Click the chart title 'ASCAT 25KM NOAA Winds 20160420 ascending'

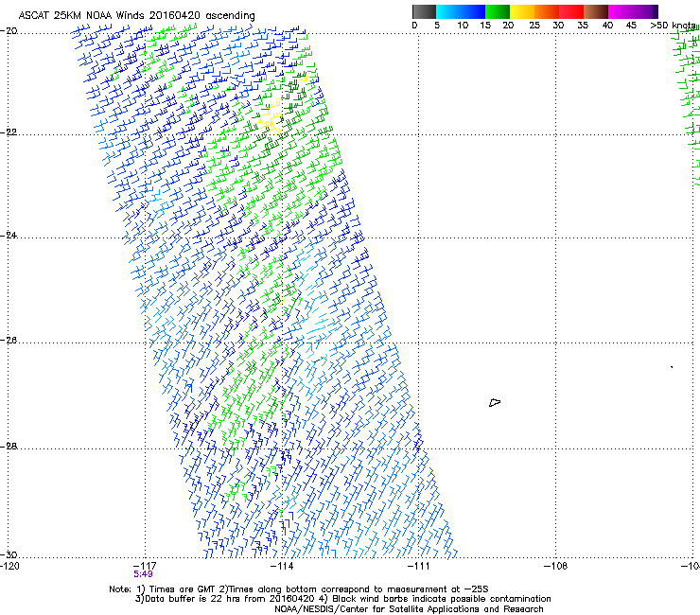pos(136,16)
